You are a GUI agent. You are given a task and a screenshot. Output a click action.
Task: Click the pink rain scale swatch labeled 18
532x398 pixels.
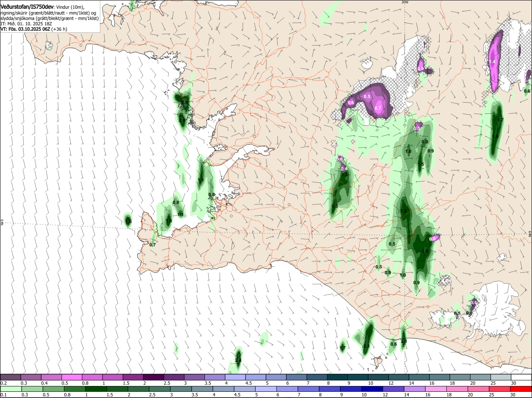click(458, 389)
